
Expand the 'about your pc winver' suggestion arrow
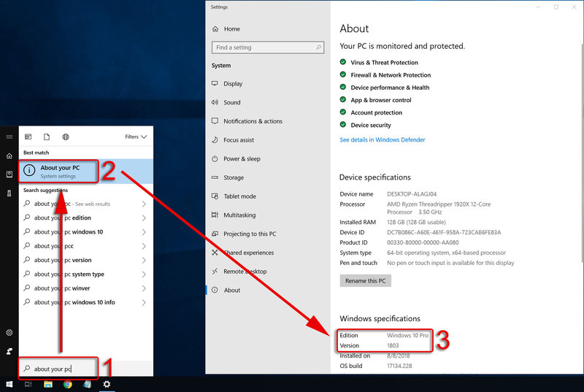pos(144,288)
